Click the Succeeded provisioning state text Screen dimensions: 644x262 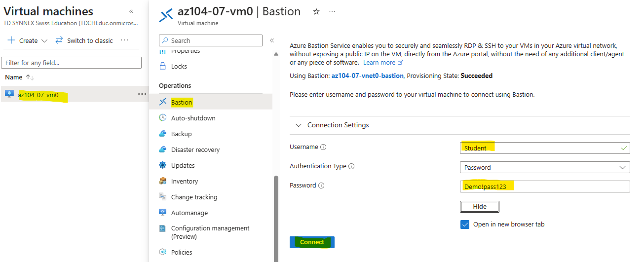[x=476, y=76]
